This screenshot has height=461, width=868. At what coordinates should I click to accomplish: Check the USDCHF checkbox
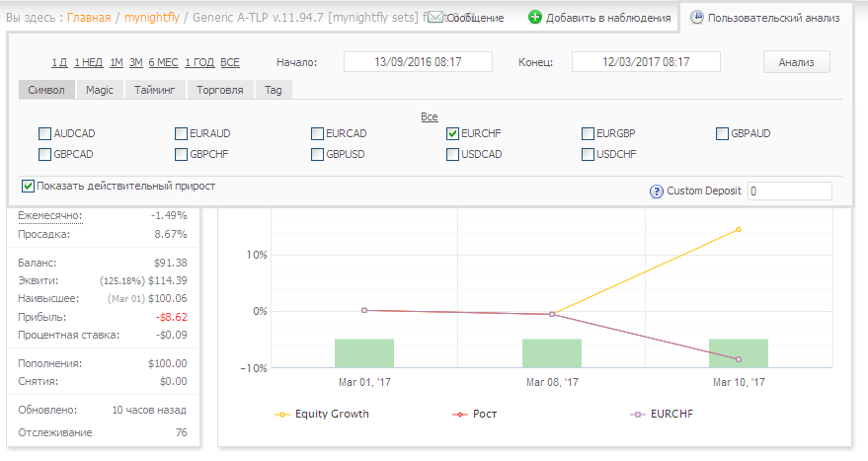588,154
